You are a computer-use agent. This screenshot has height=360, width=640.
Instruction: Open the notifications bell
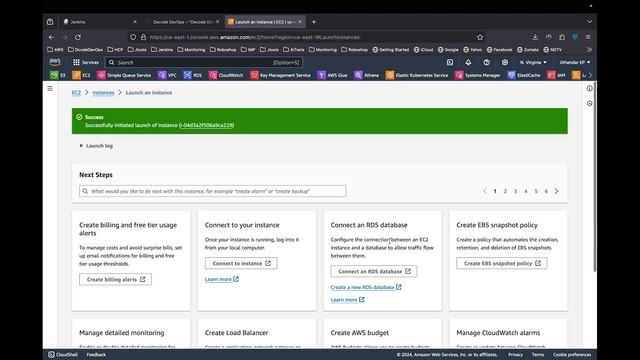click(468, 62)
